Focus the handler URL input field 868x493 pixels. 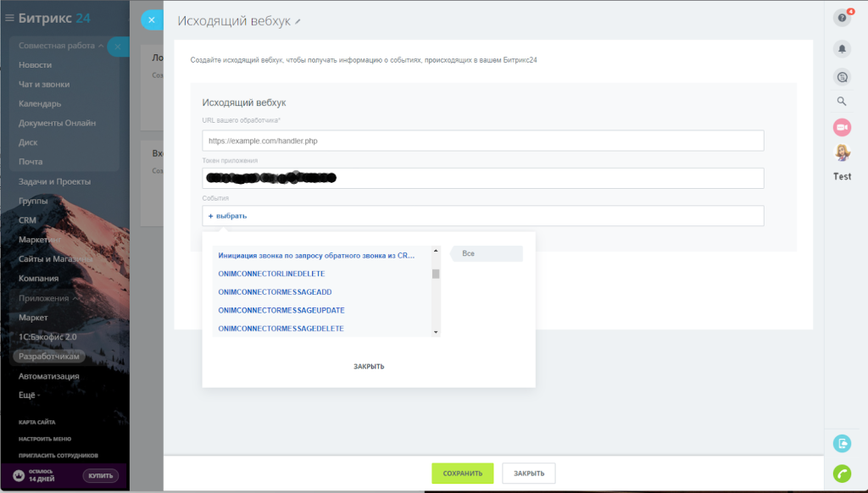tap(482, 141)
